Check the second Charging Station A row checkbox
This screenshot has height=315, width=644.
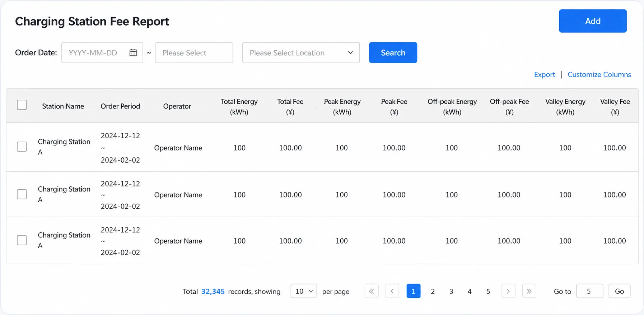22,194
